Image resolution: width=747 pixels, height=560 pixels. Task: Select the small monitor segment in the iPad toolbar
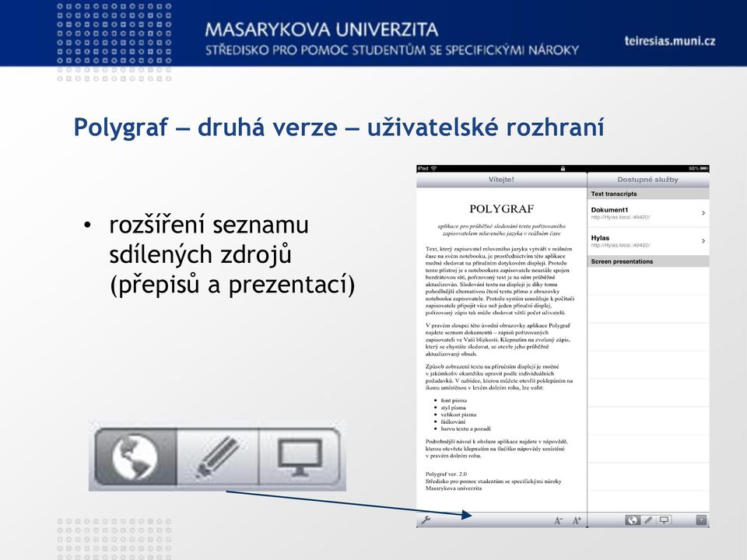664,520
